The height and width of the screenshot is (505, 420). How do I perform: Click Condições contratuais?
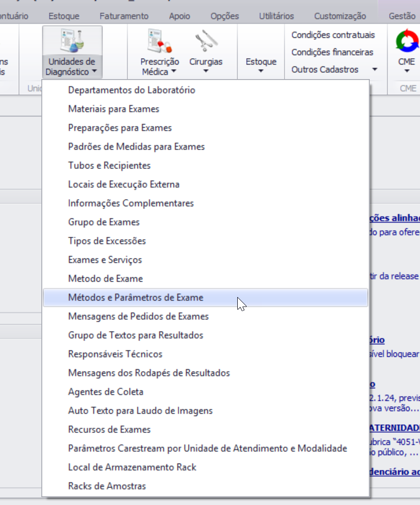coord(333,35)
